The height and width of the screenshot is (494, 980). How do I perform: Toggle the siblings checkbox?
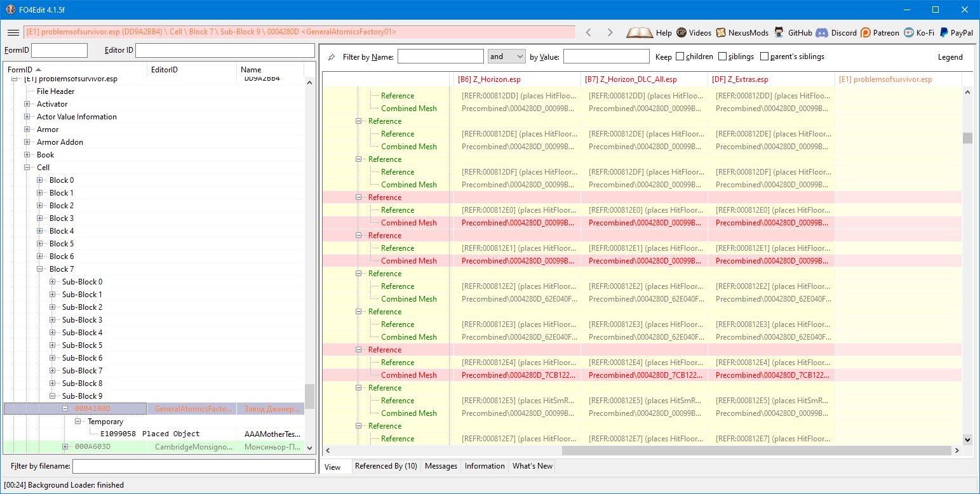(723, 57)
